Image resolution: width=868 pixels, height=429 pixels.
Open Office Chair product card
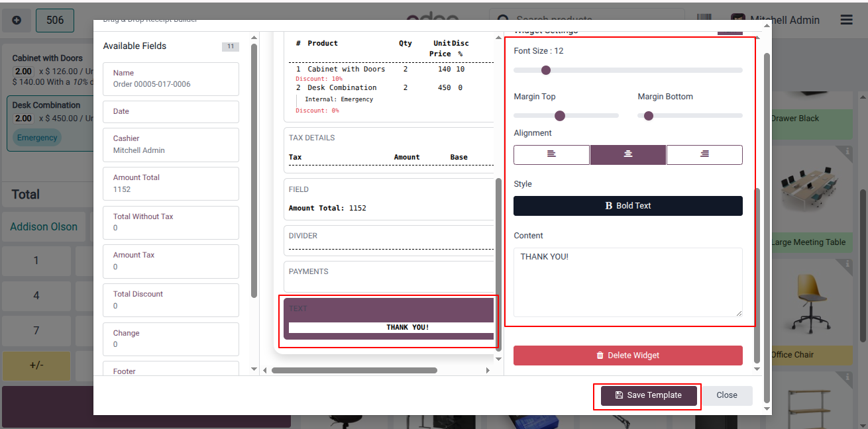811,311
